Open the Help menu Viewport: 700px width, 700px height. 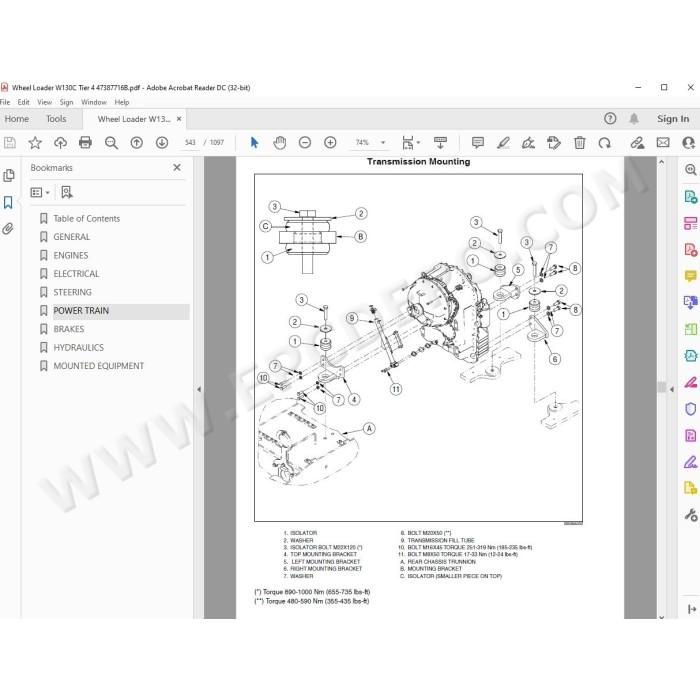(122, 102)
